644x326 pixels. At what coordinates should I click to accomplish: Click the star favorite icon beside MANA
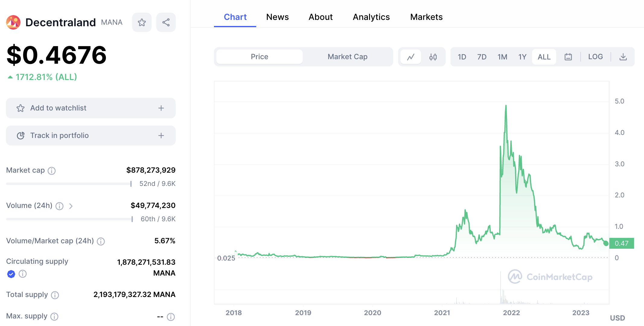(142, 22)
